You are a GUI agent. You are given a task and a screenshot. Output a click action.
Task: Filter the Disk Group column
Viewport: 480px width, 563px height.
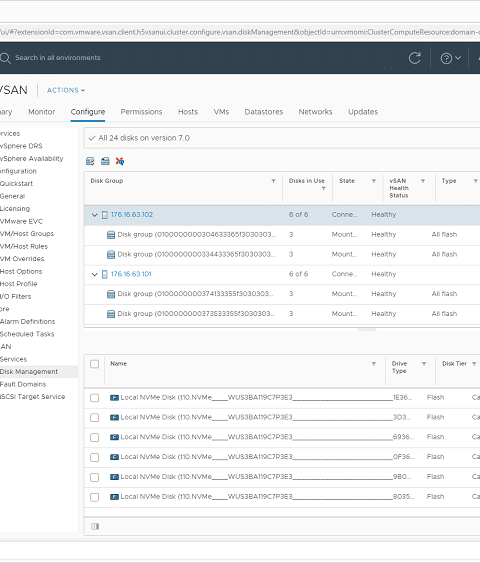coord(274,181)
